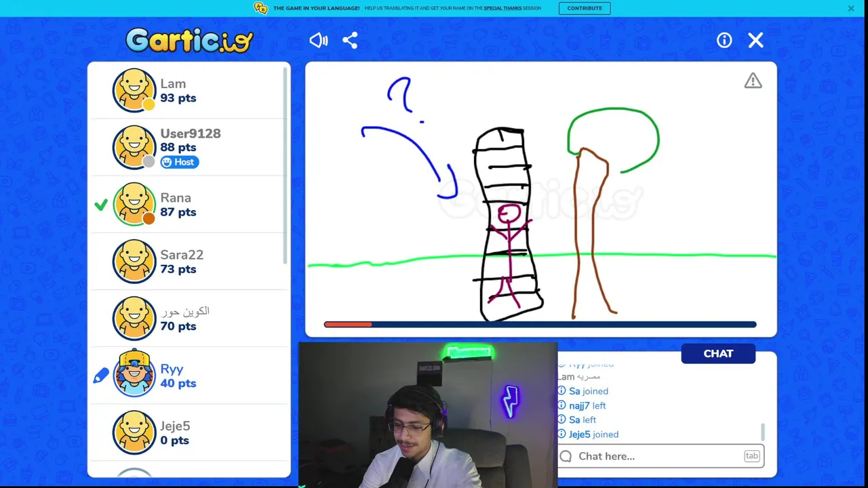Click '93 pts' score text
Viewport: 868px width, 488px height.
click(178, 98)
